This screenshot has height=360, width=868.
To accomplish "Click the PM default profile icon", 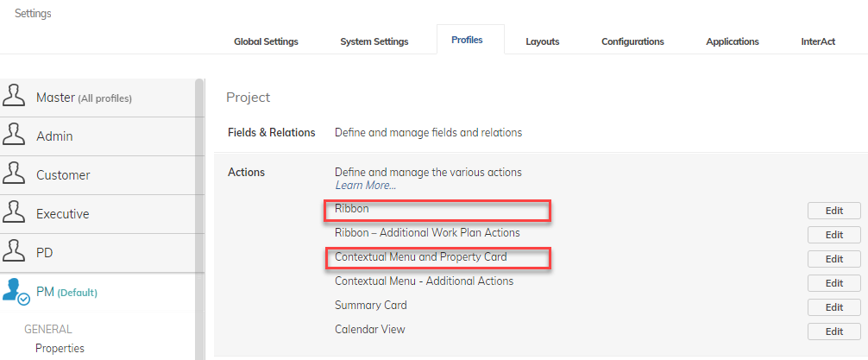I will click(x=15, y=292).
